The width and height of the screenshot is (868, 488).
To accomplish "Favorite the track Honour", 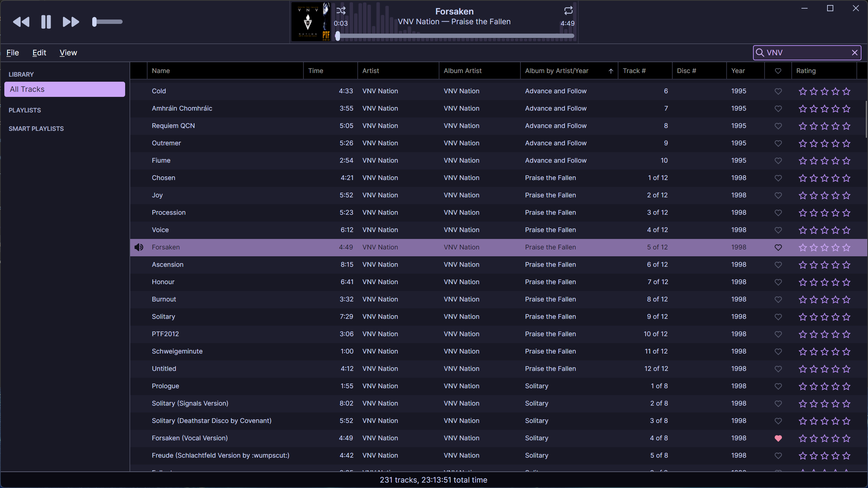I will pyautogui.click(x=778, y=282).
